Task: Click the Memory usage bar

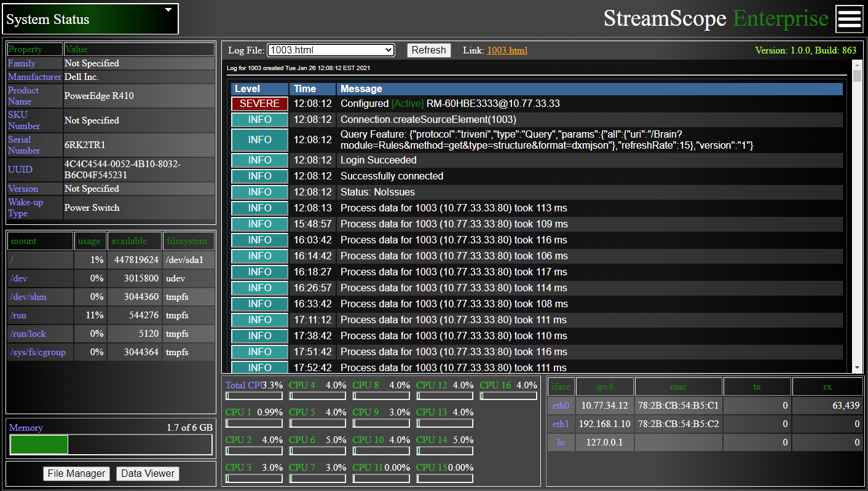Action: tap(111, 444)
